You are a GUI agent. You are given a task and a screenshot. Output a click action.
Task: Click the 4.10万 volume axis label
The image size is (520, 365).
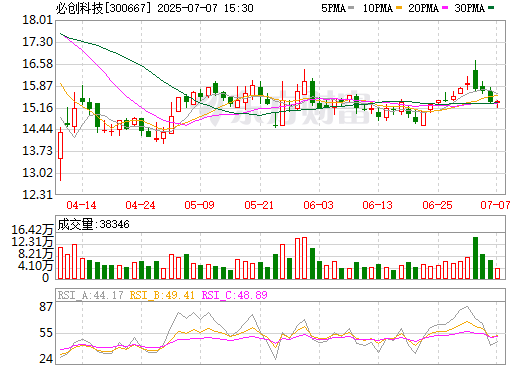click(35, 266)
